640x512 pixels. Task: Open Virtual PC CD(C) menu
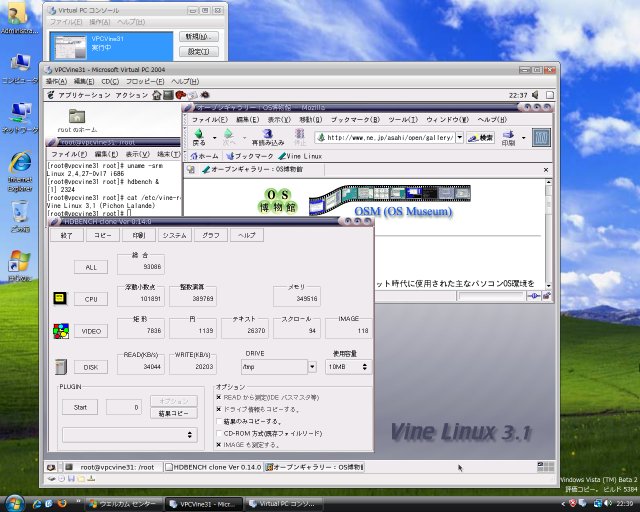pyautogui.click(x=110, y=81)
